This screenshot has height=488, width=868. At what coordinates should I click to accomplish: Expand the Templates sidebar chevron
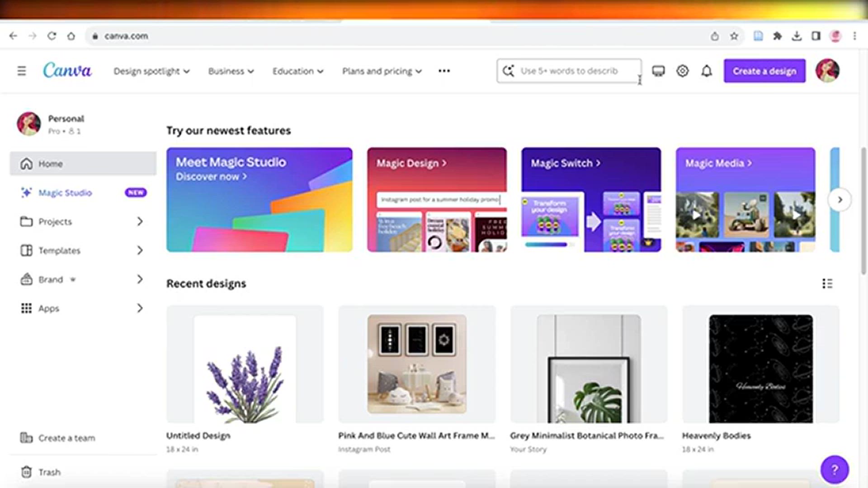(140, 250)
